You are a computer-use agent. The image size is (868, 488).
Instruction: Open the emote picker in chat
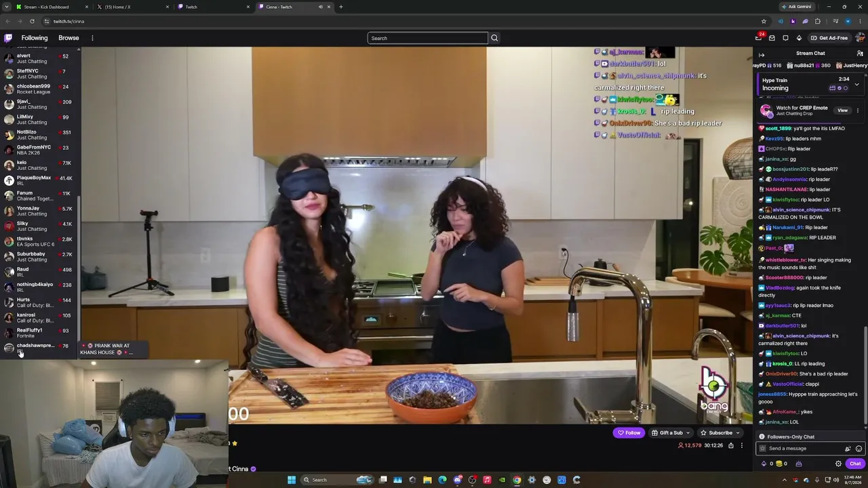click(859, 449)
